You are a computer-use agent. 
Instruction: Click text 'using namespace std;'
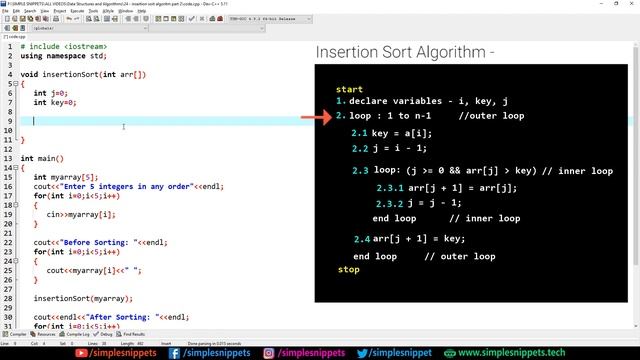[x=64, y=56]
